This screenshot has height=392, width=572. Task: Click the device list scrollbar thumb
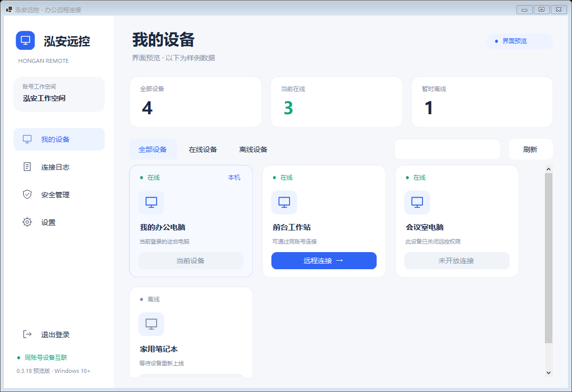coord(548,258)
